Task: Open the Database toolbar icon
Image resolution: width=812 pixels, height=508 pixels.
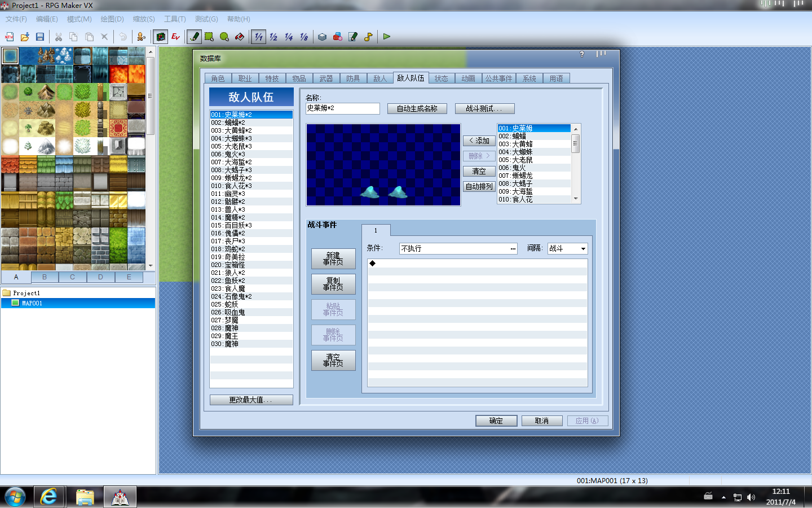Action: pyautogui.click(x=322, y=37)
